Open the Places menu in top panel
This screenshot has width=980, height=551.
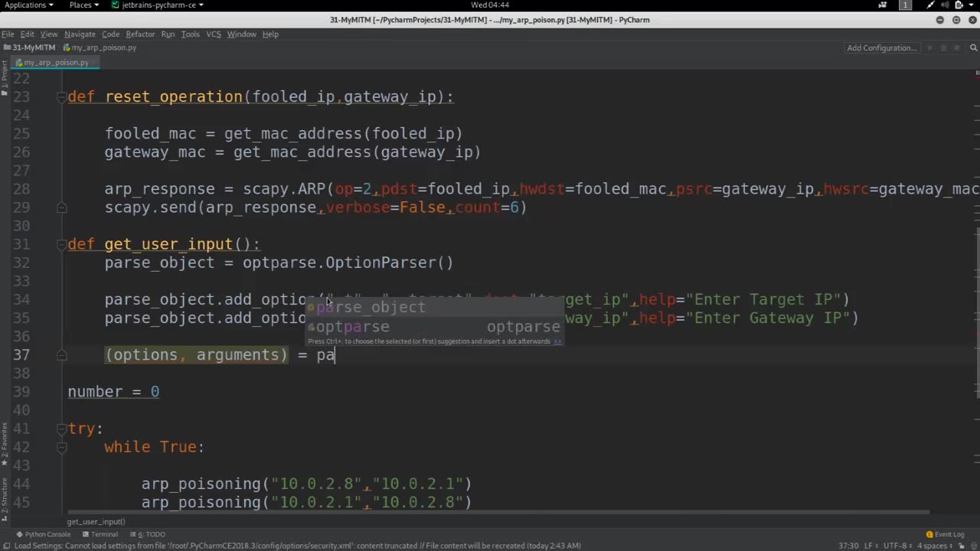[84, 5]
